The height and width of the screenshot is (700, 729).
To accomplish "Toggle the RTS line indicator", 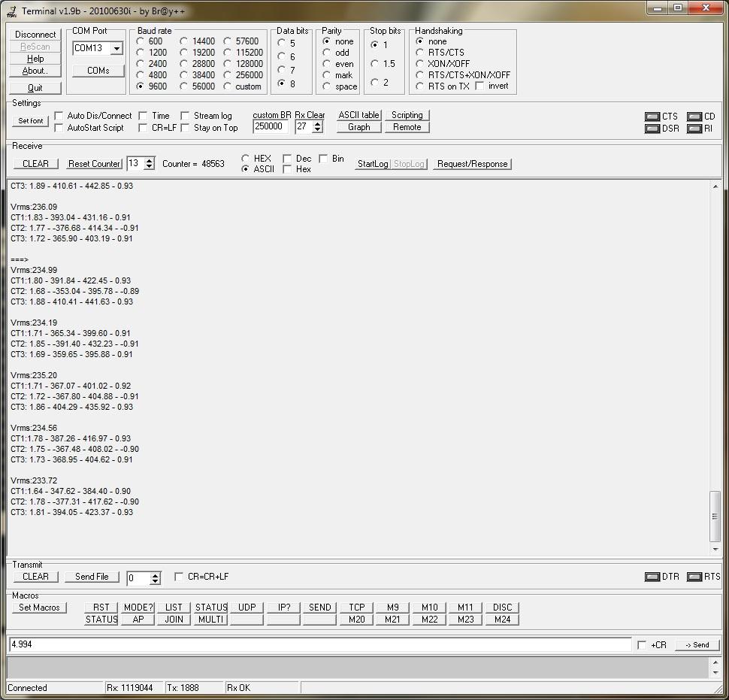I will [694, 577].
